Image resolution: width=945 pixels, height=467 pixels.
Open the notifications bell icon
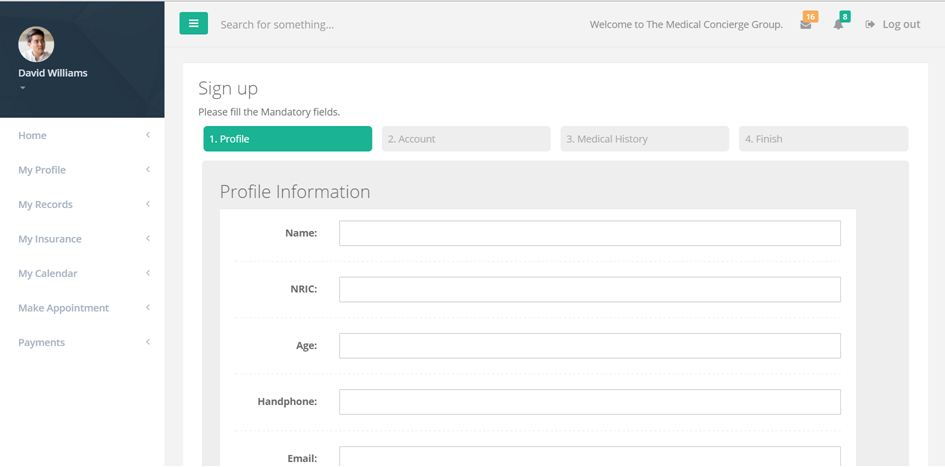click(838, 25)
